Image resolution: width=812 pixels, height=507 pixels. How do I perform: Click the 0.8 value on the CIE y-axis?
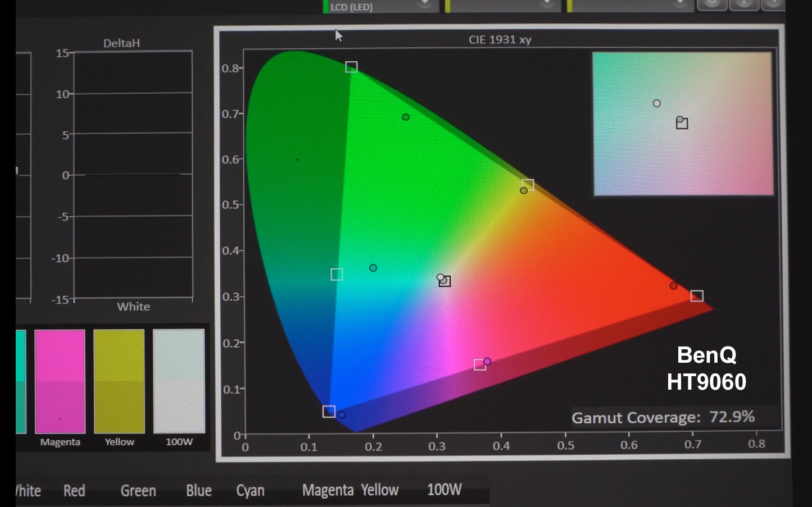[x=230, y=68]
